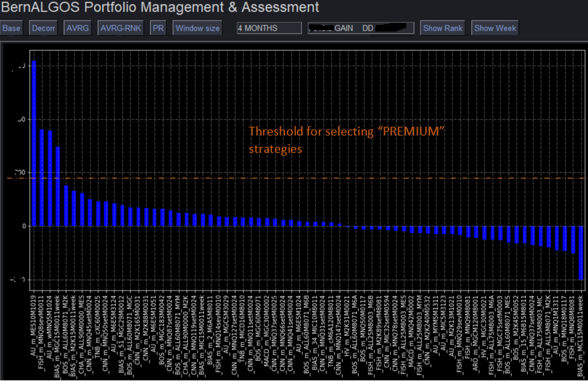588x381 pixels.
Task: Switch to AVRG mode
Action: (x=78, y=28)
